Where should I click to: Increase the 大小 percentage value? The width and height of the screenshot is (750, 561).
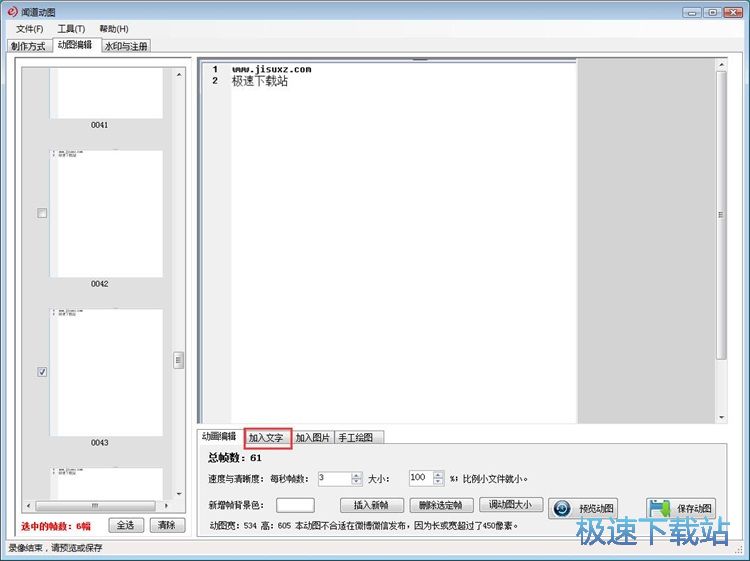438,475
